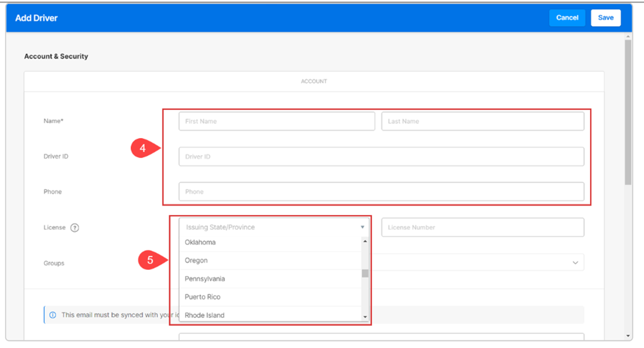Click the page vertical scrollbar thumb
The image size is (644, 348).
pyautogui.click(x=628, y=112)
